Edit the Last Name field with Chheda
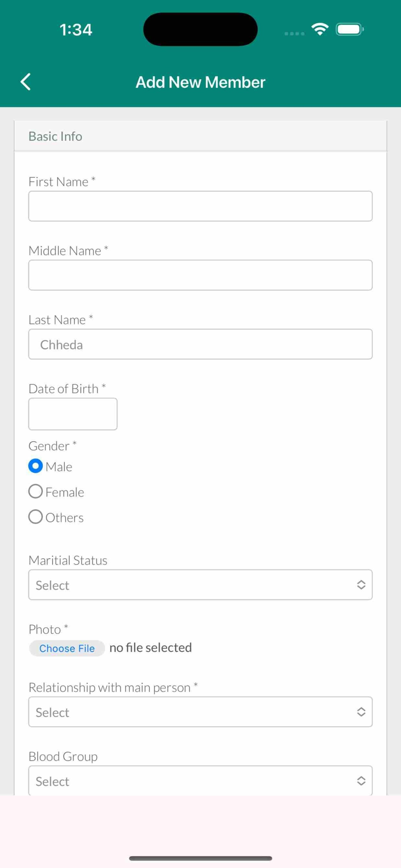This screenshot has height=868, width=401. pyautogui.click(x=200, y=344)
